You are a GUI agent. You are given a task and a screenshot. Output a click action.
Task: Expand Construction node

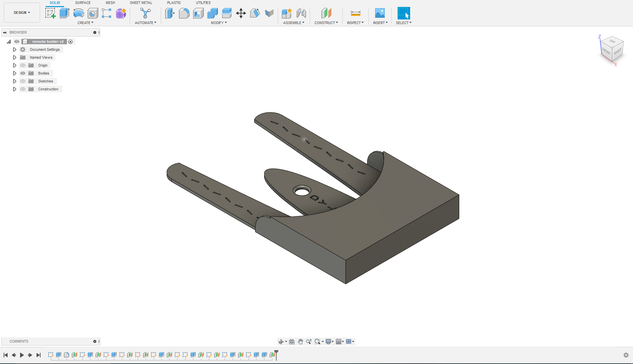click(15, 89)
